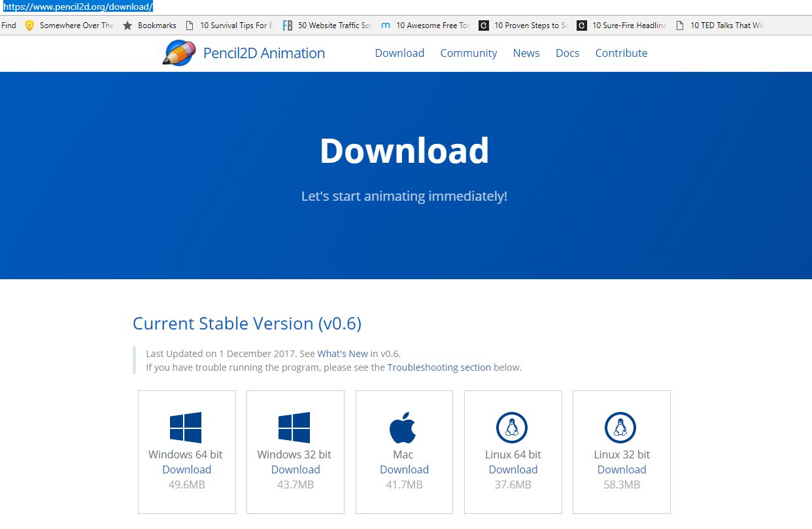Open the Contribute nav item

621,53
